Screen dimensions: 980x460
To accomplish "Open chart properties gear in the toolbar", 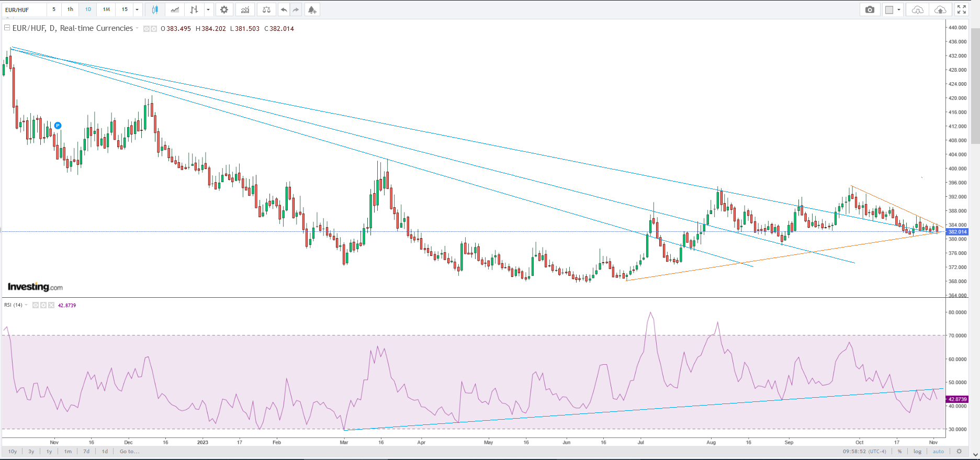I will pyautogui.click(x=224, y=9).
